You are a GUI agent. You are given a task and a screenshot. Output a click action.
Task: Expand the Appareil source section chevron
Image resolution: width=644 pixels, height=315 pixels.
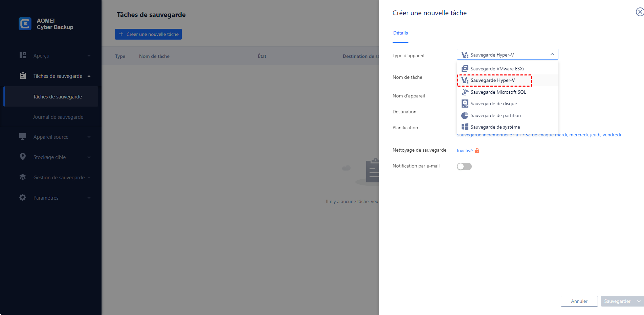89,137
